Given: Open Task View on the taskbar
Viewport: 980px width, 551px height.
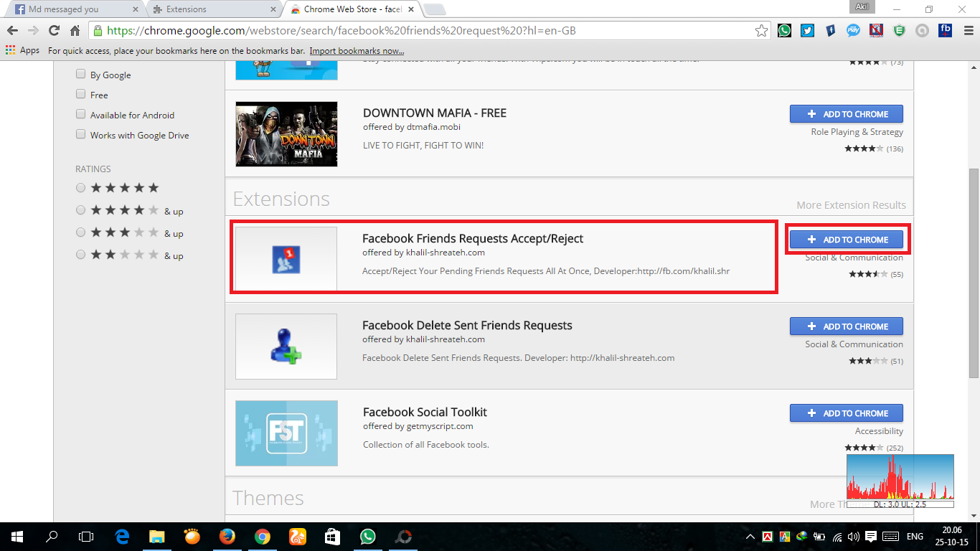Looking at the screenshot, I should point(86,537).
